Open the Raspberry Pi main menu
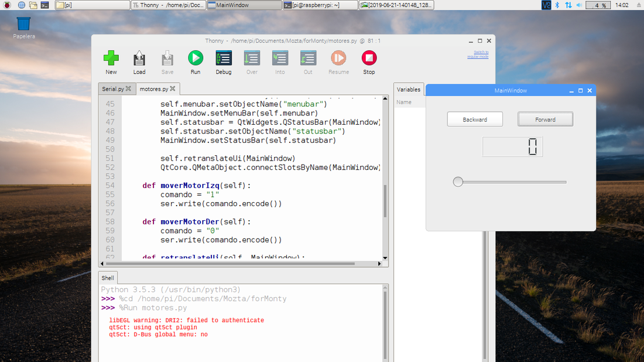The image size is (644, 362). pos(7,5)
